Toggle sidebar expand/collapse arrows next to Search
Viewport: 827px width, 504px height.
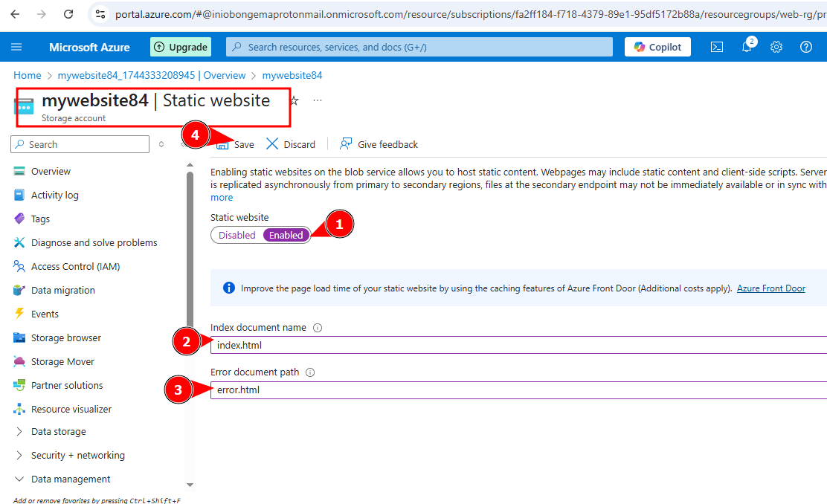(161, 144)
